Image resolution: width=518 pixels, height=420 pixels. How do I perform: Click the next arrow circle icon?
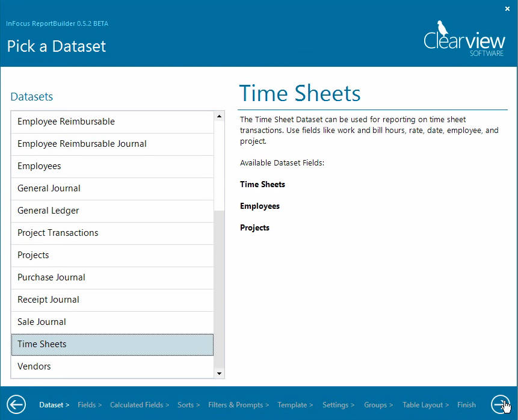(500, 404)
